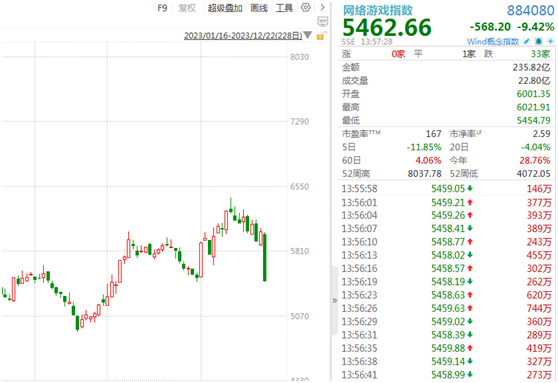Click the 最低 value 5454.79
Screen dimensions: 558x383
(x=533, y=120)
